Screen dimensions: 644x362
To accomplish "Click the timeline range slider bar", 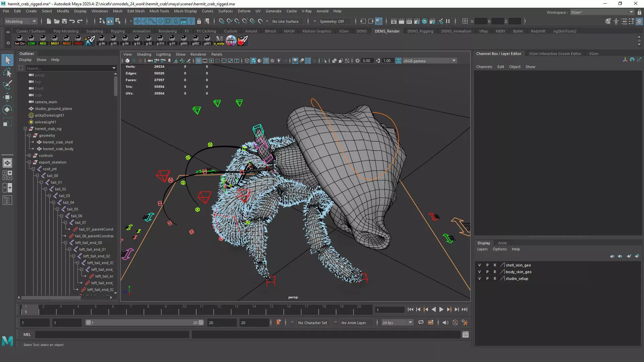I will [x=144, y=322].
